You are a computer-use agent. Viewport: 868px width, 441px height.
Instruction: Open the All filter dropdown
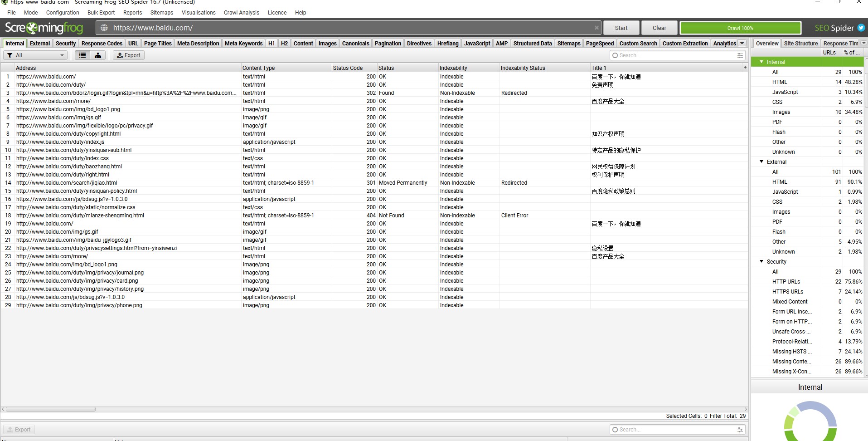pos(35,55)
